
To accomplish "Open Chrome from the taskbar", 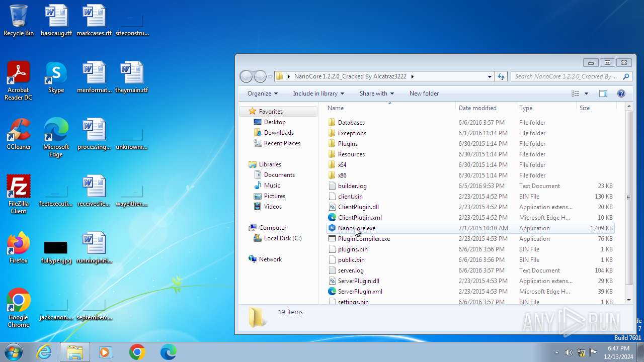I will tap(137, 352).
